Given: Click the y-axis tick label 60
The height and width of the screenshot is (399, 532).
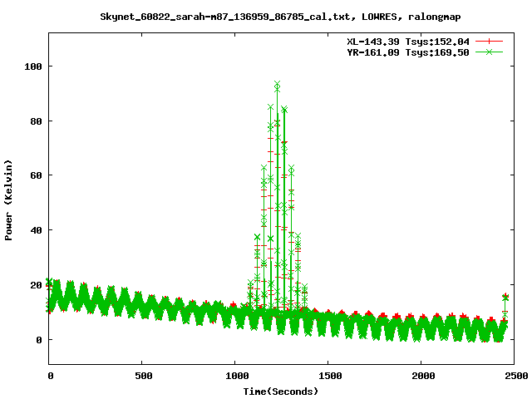Looking at the screenshot, I should pos(36,175).
